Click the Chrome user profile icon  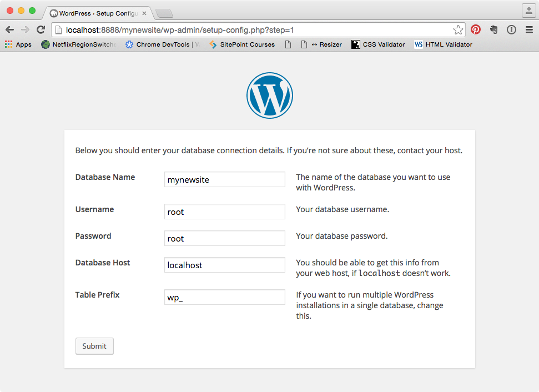coord(529,11)
